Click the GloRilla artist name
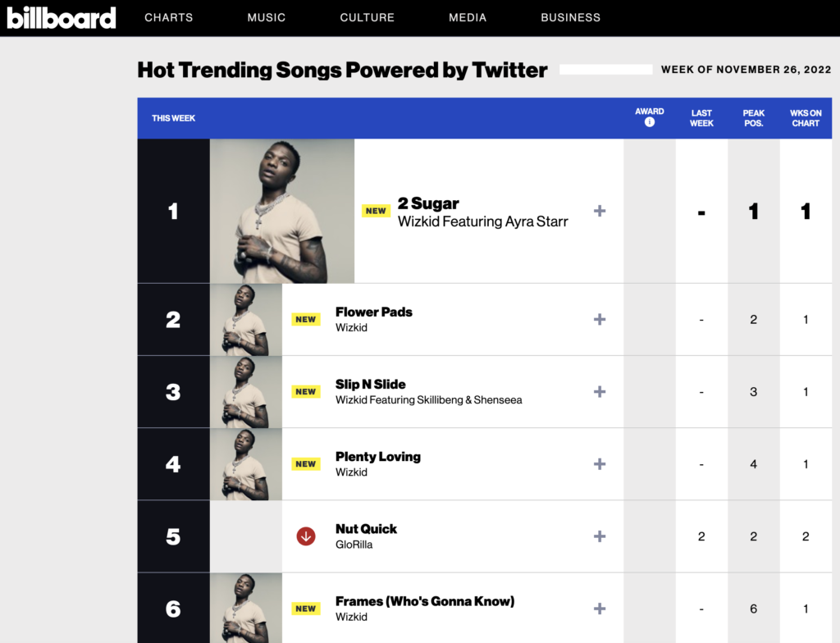 coord(354,545)
